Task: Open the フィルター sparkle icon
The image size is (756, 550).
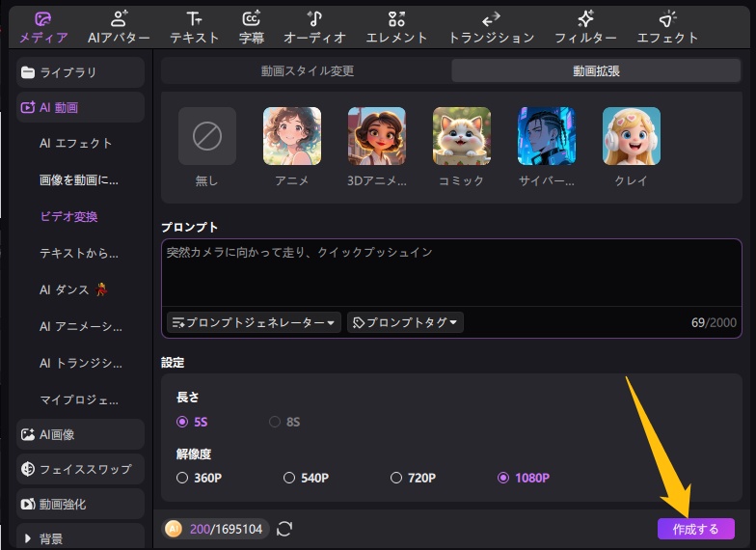Action: tap(585, 19)
